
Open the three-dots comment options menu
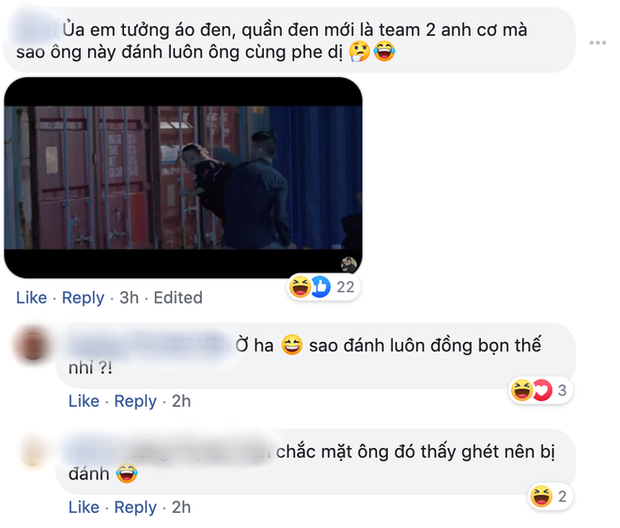tap(597, 43)
